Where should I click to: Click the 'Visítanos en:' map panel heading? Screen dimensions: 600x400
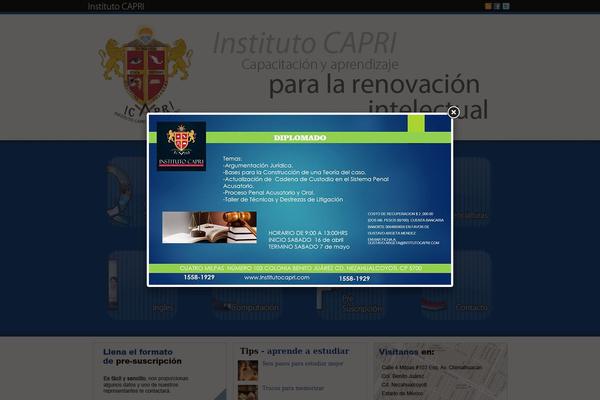click(406, 352)
